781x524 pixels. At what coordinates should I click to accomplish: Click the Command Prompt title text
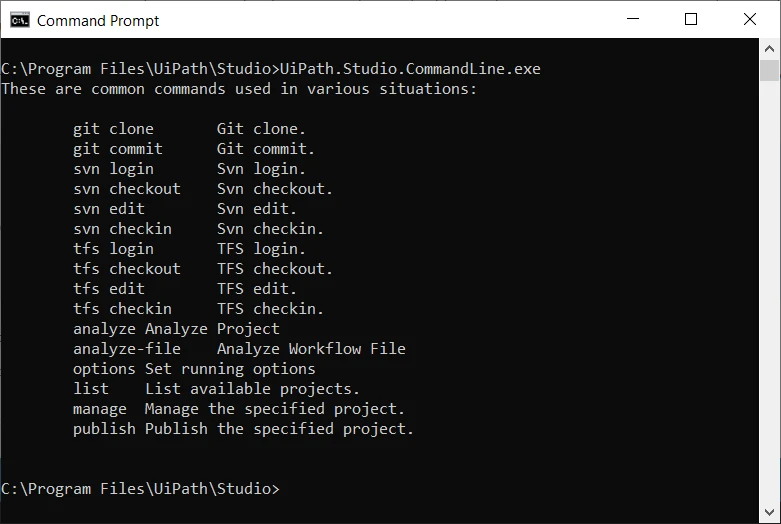(98, 20)
